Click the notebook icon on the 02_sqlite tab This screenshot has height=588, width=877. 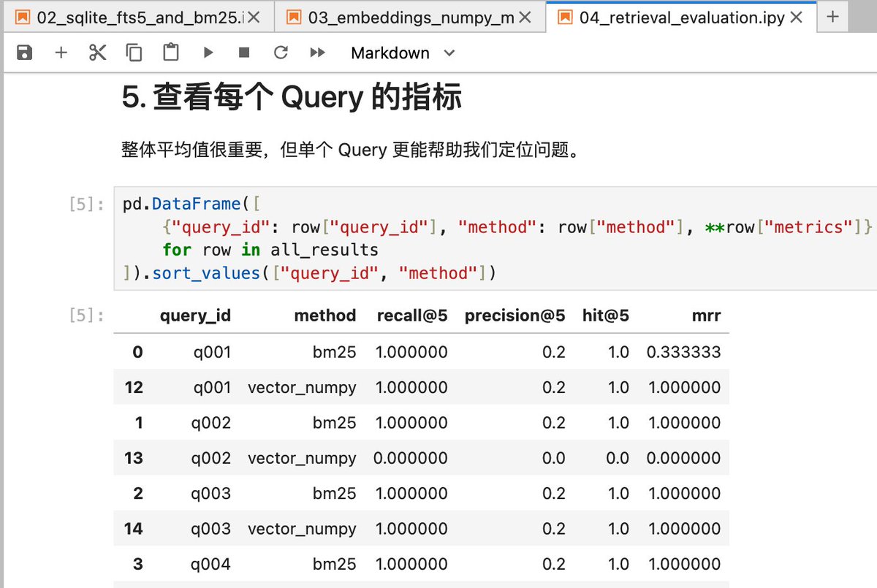[22, 18]
